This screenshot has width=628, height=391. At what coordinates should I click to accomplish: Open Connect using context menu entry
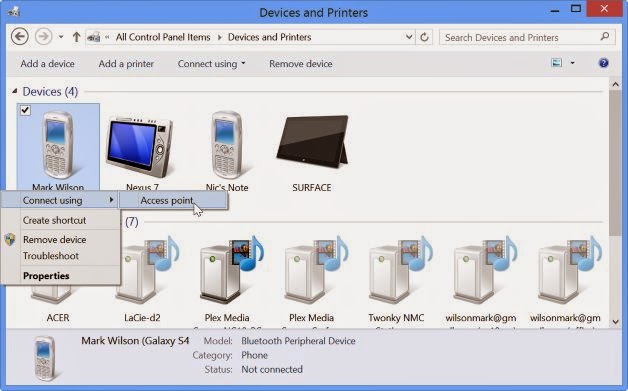(60, 200)
